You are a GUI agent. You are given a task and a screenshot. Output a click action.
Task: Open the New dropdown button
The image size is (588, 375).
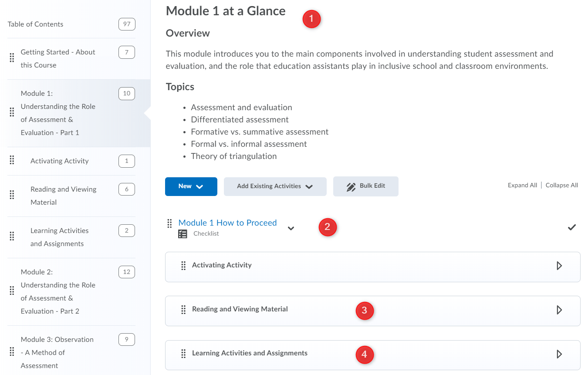(x=191, y=186)
